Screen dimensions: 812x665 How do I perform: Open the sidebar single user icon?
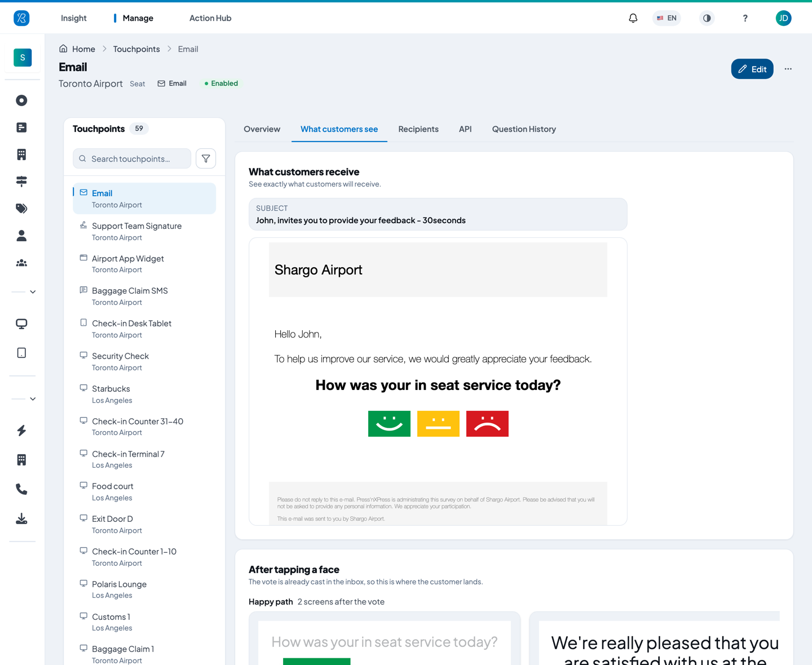click(21, 236)
